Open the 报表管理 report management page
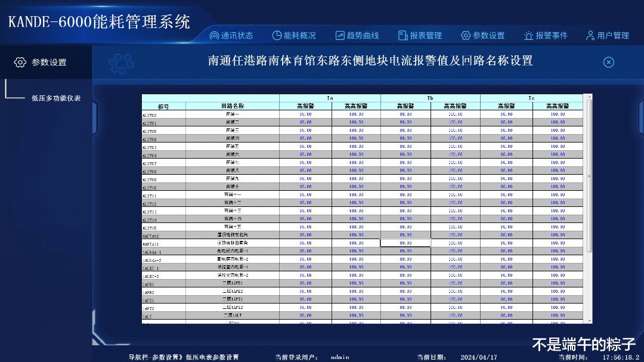644x362 pixels. pyautogui.click(x=420, y=36)
